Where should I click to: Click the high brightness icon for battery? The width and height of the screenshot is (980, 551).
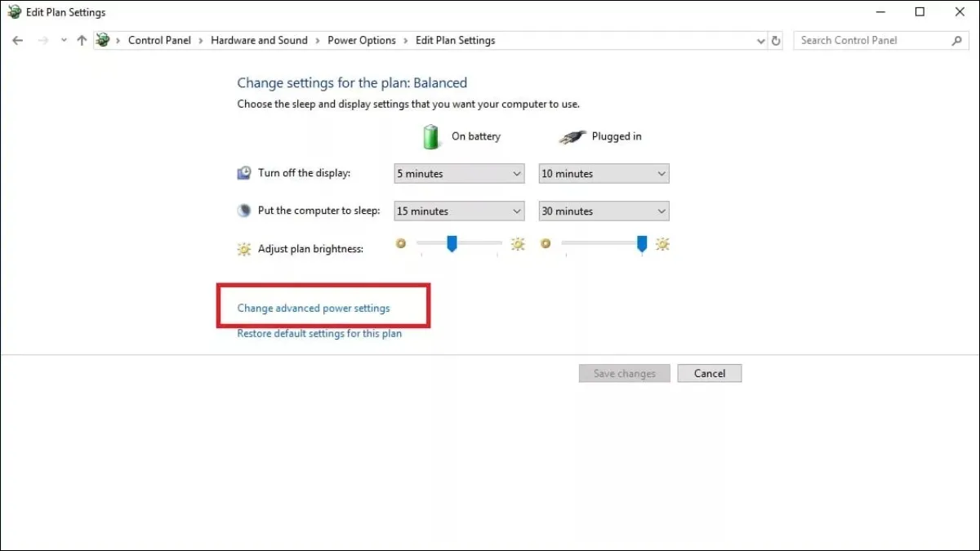pyautogui.click(x=518, y=243)
